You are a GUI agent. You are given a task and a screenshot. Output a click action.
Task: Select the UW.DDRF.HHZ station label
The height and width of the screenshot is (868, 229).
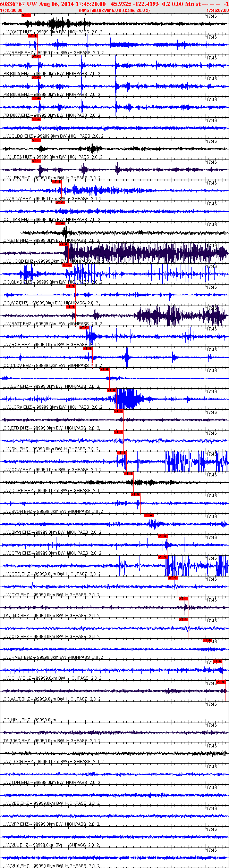tap(18, 491)
